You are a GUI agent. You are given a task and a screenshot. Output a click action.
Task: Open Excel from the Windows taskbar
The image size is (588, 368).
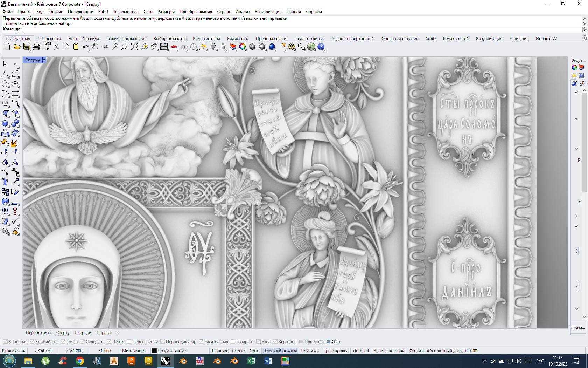[251, 361]
